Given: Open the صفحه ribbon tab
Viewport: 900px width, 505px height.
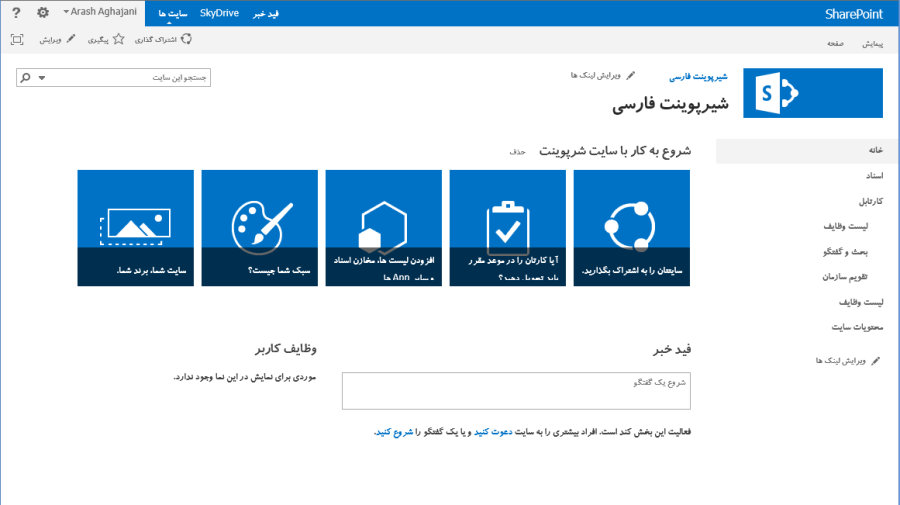Looking at the screenshot, I should pyautogui.click(x=835, y=43).
